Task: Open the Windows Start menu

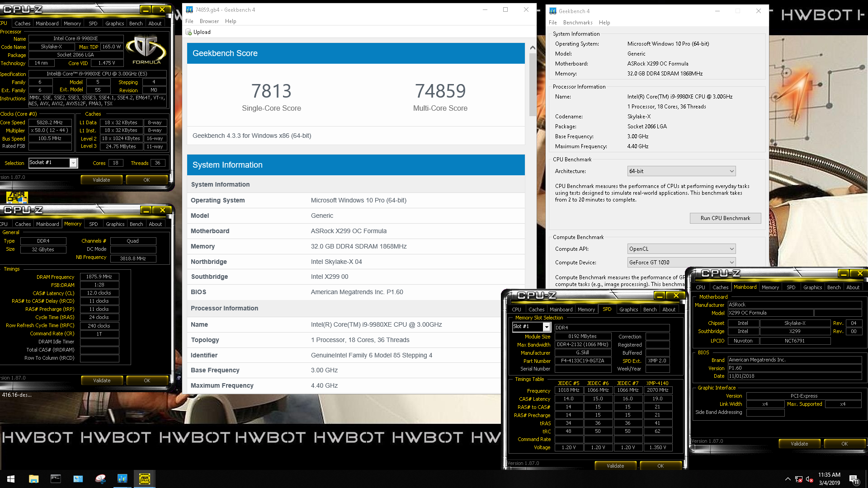Action: (x=11, y=479)
